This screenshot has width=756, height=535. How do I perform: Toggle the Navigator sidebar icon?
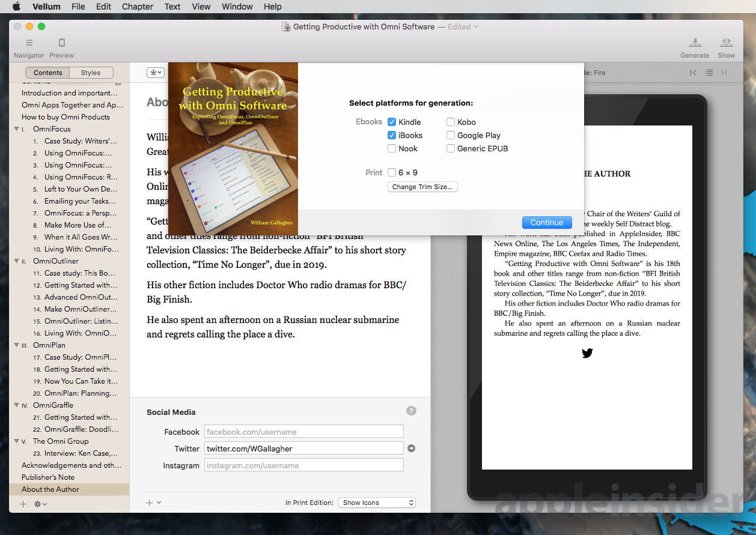[x=29, y=43]
